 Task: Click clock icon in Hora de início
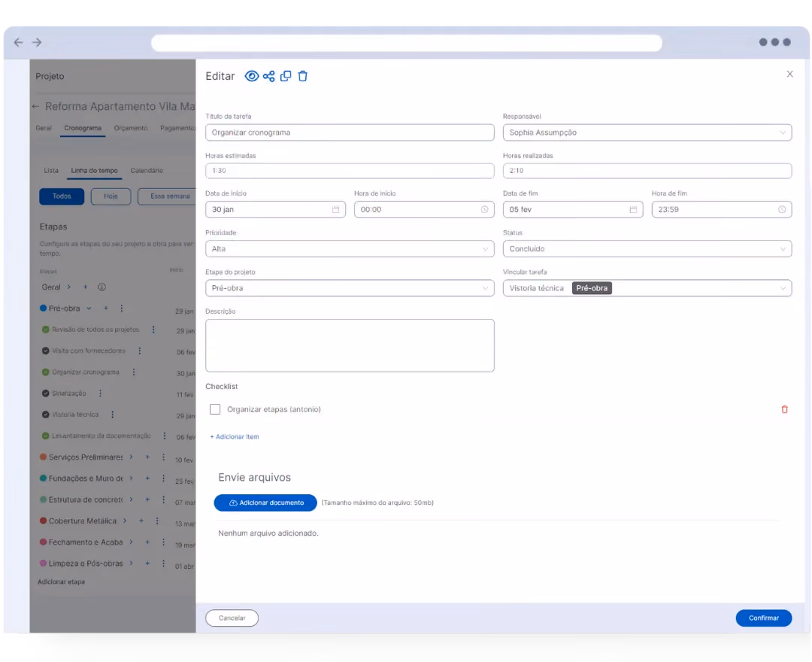(x=485, y=209)
